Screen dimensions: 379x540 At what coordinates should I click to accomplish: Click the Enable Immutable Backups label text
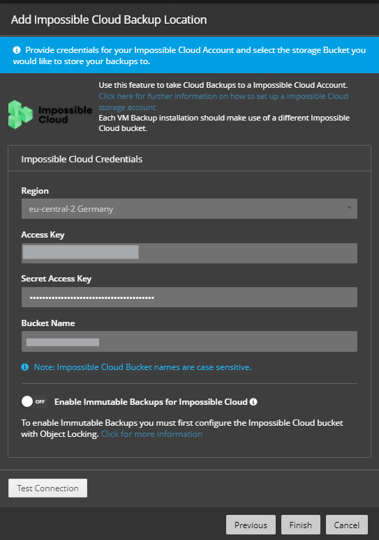coord(151,402)
